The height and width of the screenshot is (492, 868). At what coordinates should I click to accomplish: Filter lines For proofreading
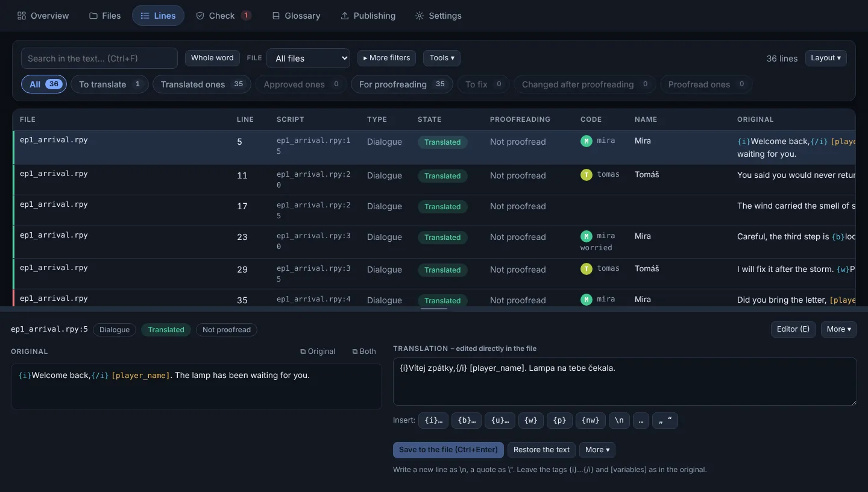pos(402,84)
